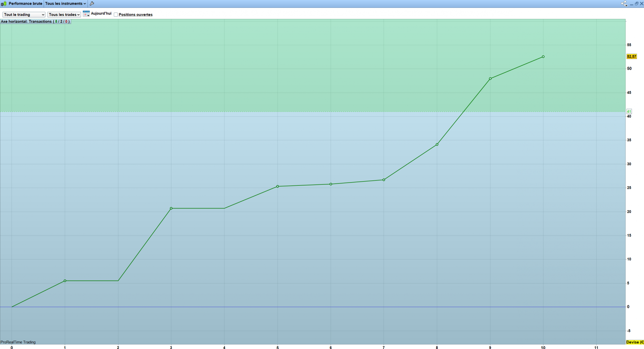
Task: Select the final data point at transaction 10
Action: pos(543,57)
